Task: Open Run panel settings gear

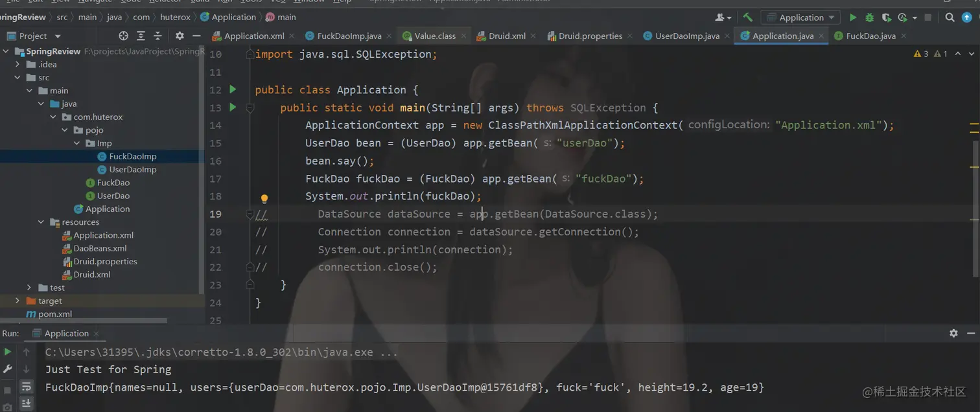Action: (953, 333)
